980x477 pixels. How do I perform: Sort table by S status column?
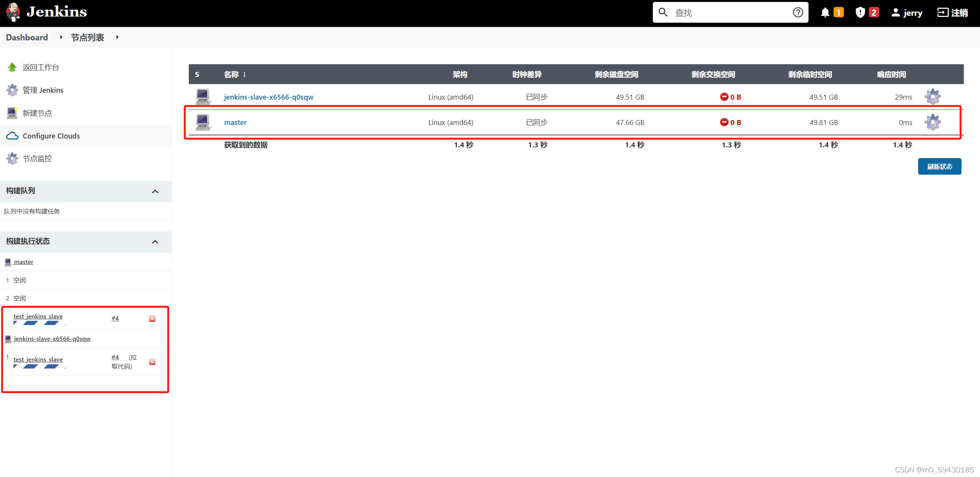click(x=197, y=74)
